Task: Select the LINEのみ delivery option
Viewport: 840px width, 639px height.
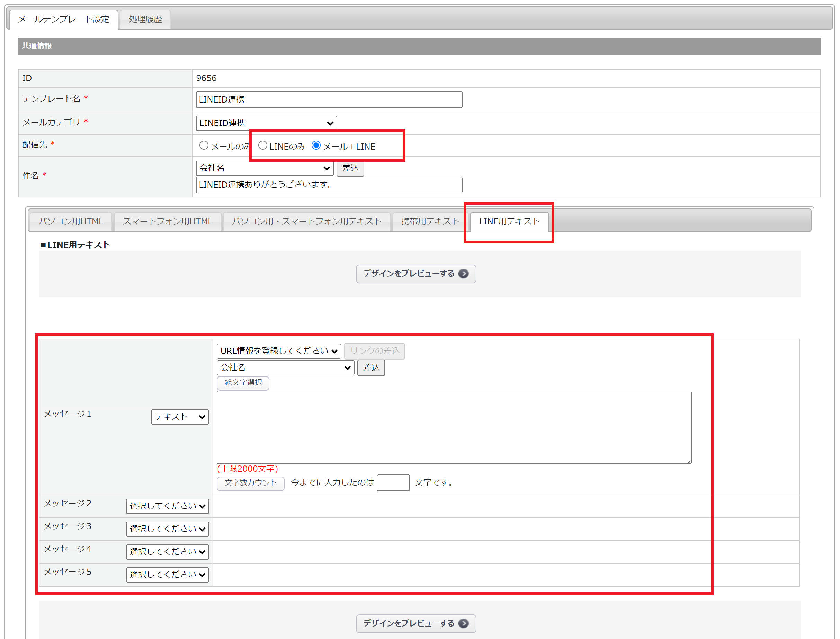Action: point(262,145)
